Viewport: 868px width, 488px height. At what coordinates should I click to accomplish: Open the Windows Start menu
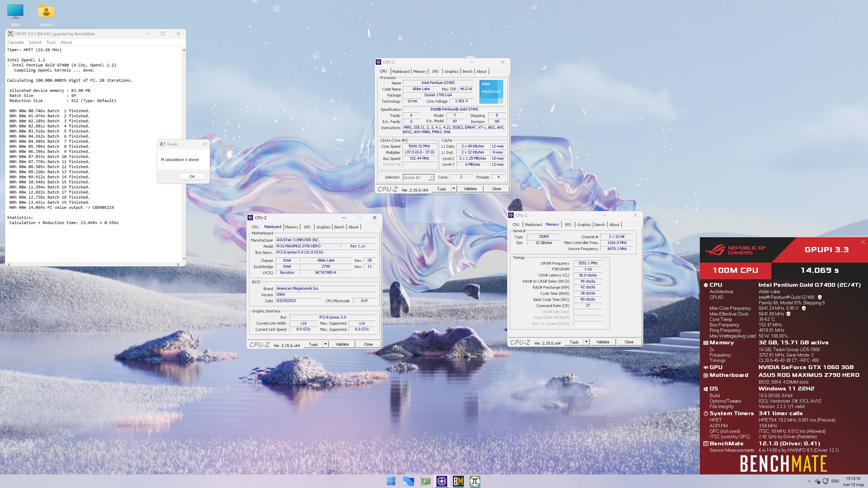391,481
